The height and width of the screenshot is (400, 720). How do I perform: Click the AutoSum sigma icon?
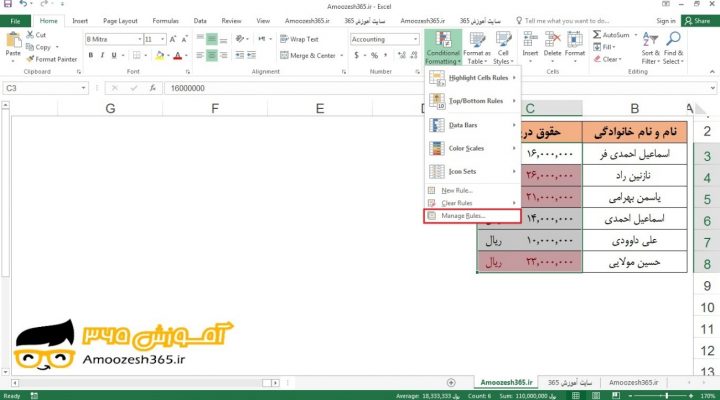tap(596, 35)
